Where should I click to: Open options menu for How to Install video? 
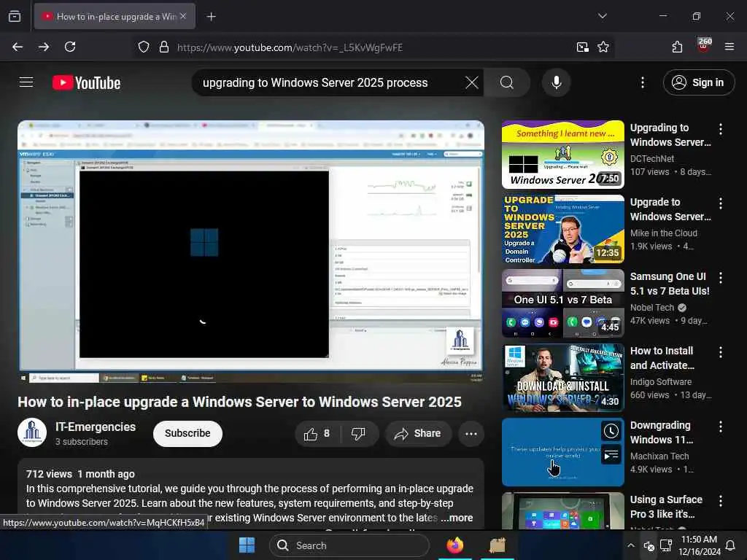[720, 352]
